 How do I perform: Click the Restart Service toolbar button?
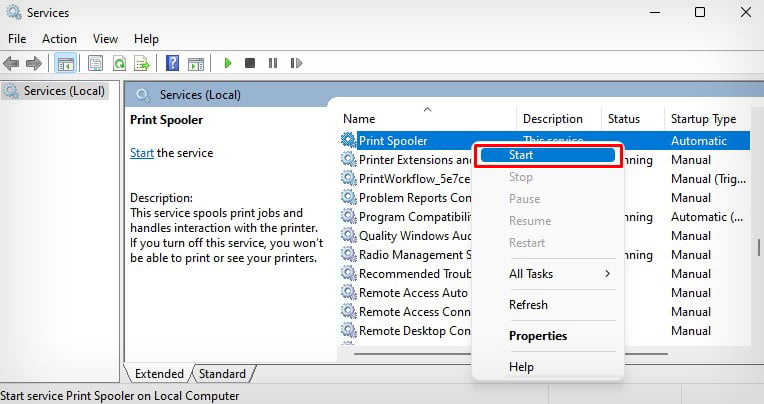point(296,63)
